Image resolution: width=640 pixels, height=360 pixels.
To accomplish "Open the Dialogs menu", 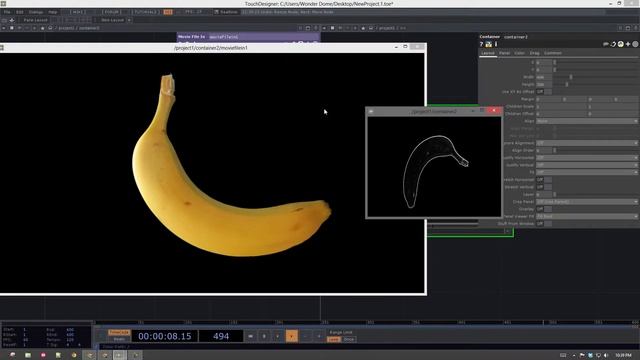I will (36, 12).
